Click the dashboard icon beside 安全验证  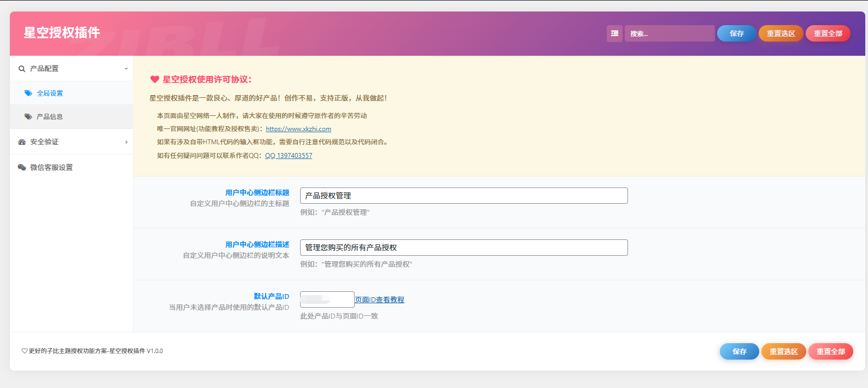click(22, 142)
